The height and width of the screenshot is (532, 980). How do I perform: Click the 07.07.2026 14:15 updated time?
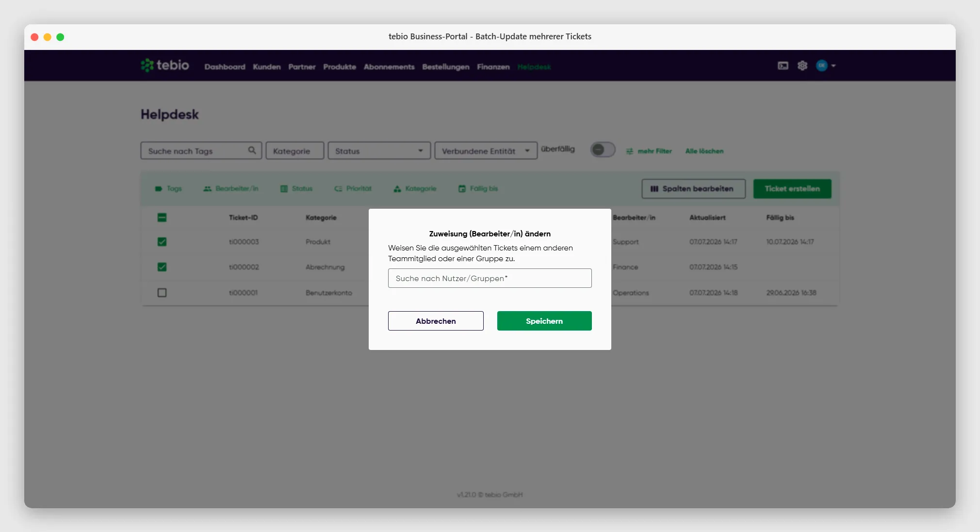(713, 267)
